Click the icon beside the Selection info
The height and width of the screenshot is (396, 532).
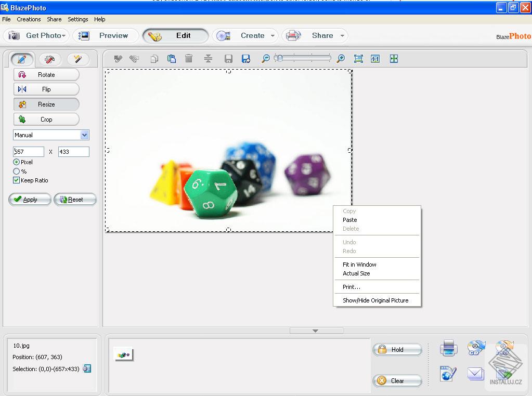[87, 368]
